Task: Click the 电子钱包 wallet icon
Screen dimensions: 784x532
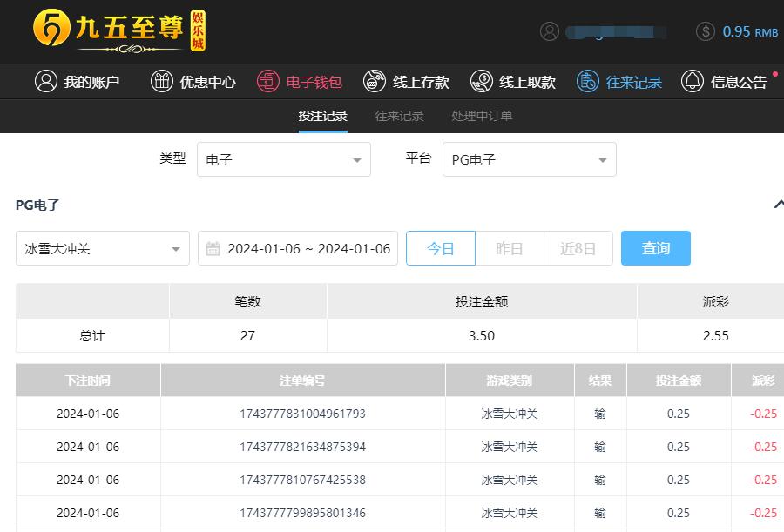Action: coord(268,82)
